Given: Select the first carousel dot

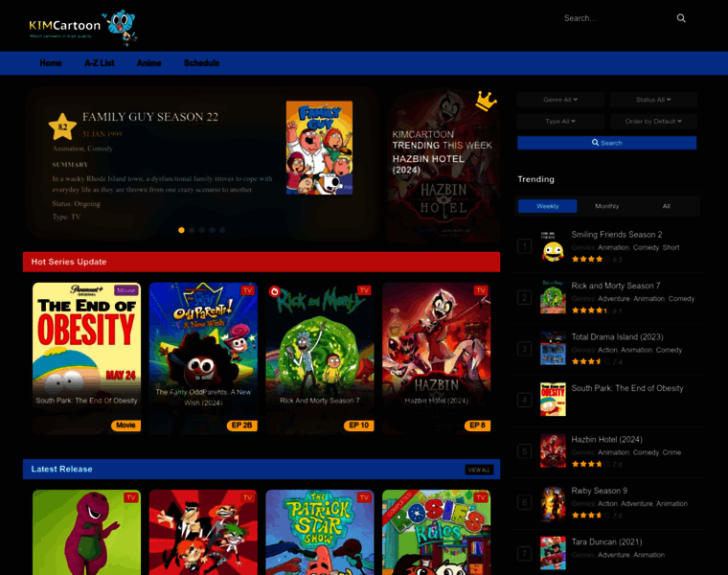Looking at the screenshot, I should [182, 230].
